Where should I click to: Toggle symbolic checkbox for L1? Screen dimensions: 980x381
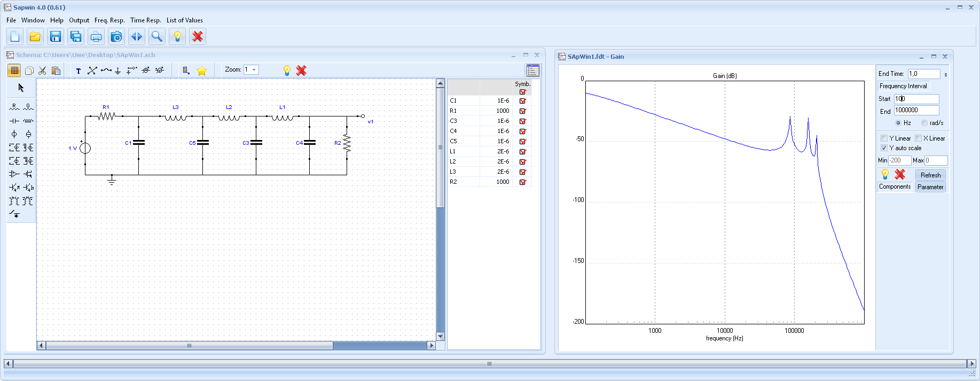pyautogui.click(x=523, y=152)
